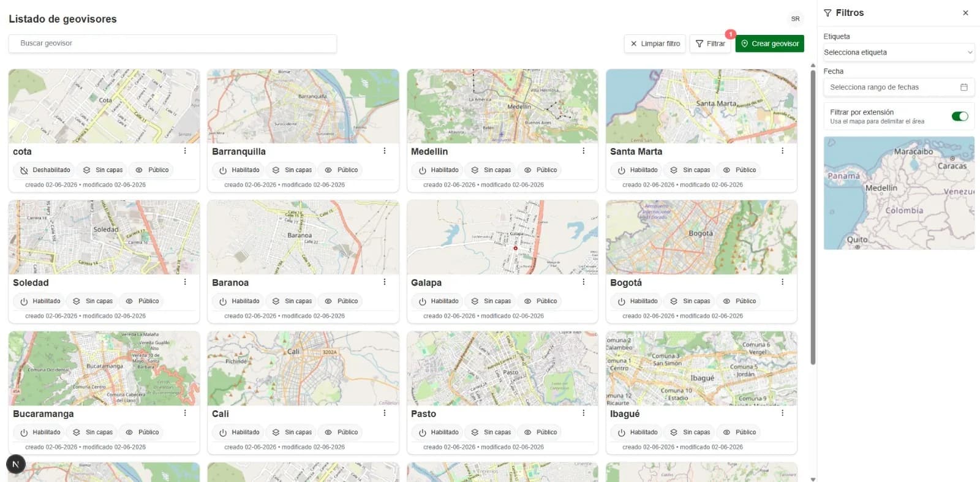Click Sin capas chip on Cali card
Viewport: 980px width, 482px height.
tap(292, 432)
